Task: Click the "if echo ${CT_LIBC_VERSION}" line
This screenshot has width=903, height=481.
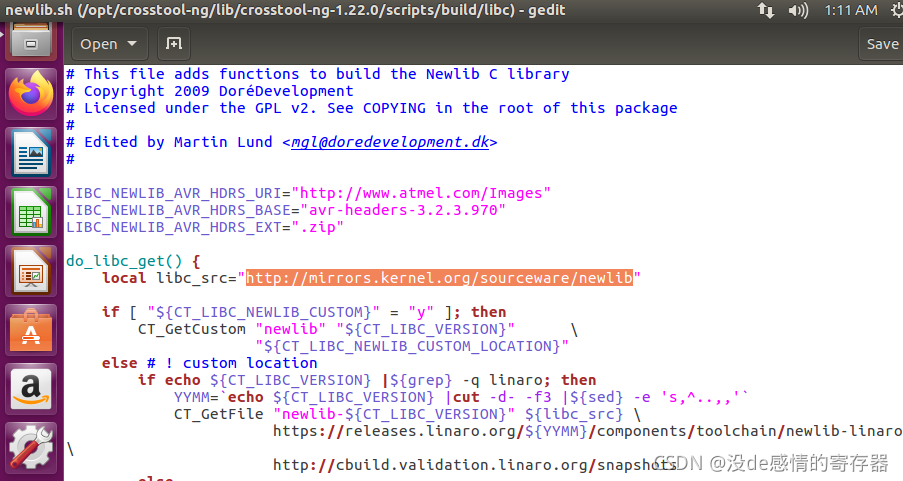Action: [x=367, y=380]
